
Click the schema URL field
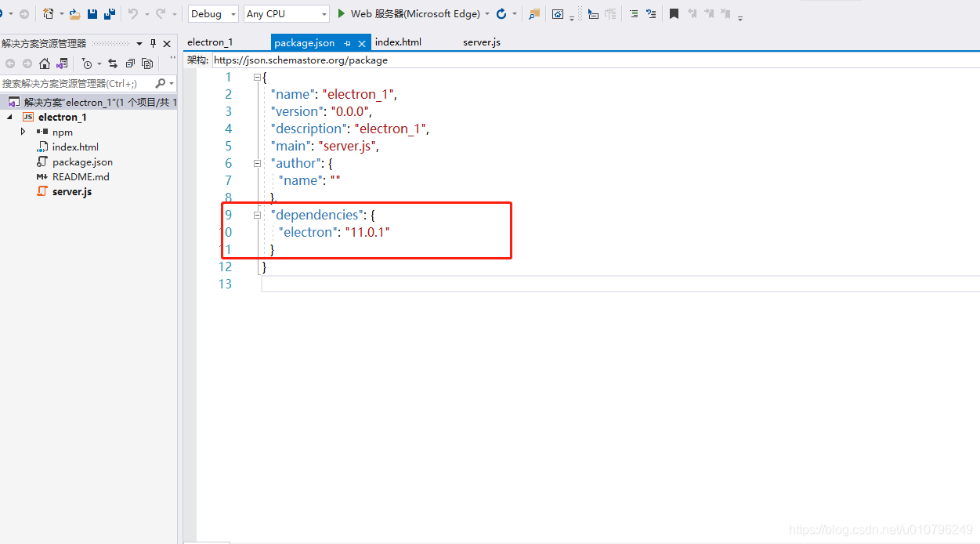595,60
